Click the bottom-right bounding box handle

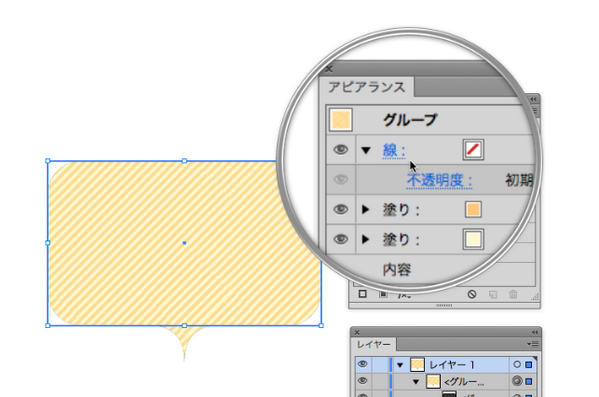click(321, 326)
